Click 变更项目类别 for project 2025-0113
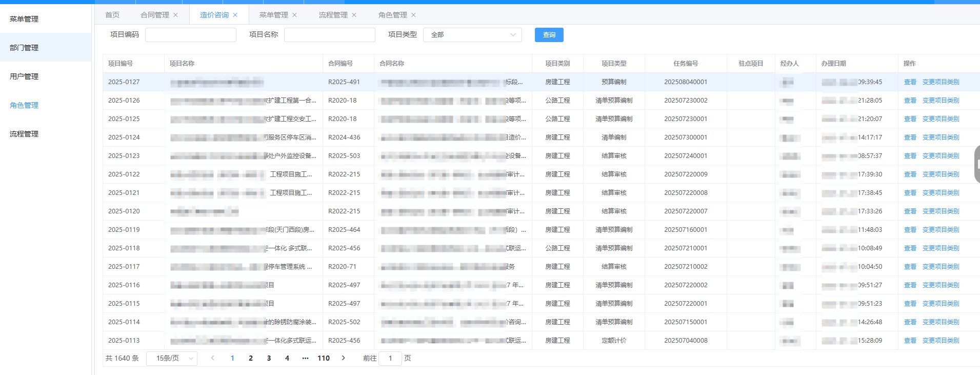This screenshot has height=375, width=980. coord(941,341)
